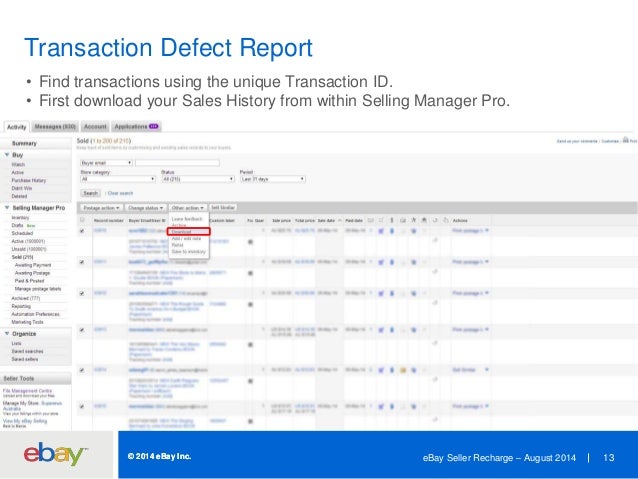Tick the select-all checkbox in table header
Viewport: 638px width, 479px height.
[x=82, y=220]
